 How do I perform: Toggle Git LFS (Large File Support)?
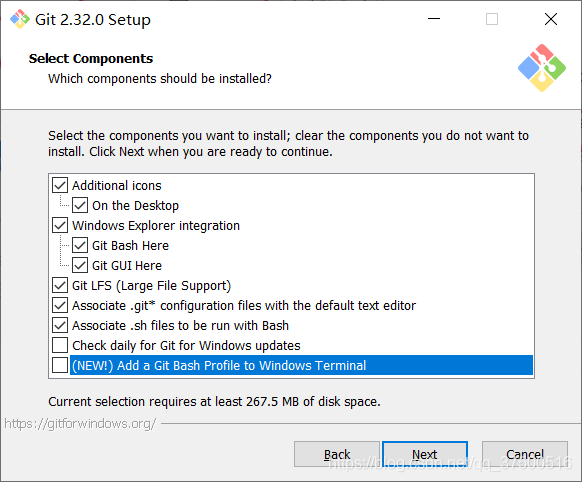click(x=60, y=285)
